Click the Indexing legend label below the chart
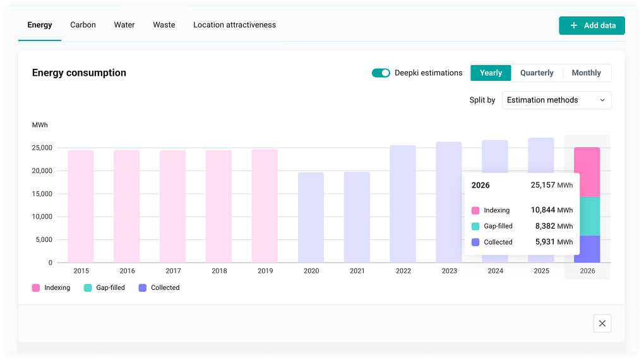 pyautogui.click(x=57, y=287)
